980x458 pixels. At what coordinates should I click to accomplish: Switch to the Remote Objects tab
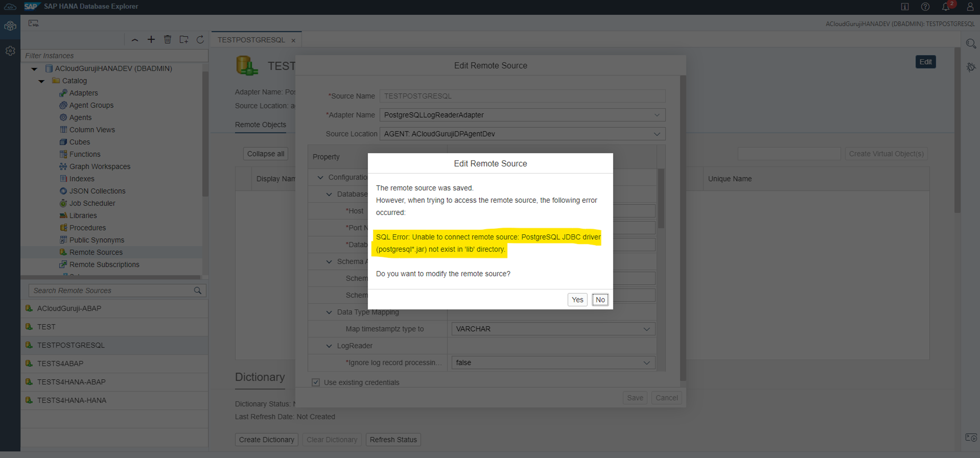[x=260, y=125]
